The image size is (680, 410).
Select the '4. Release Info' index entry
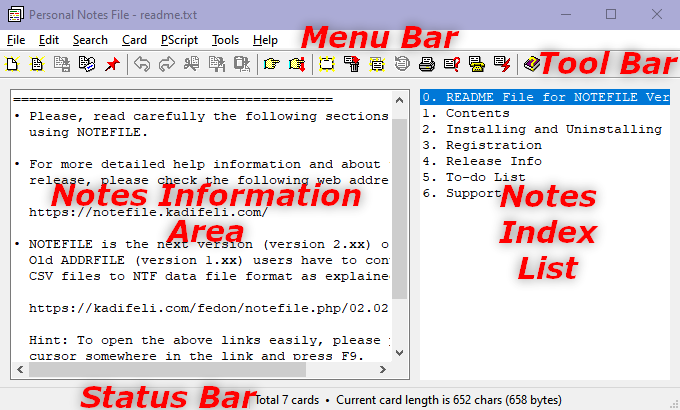[x=545, y=161]
